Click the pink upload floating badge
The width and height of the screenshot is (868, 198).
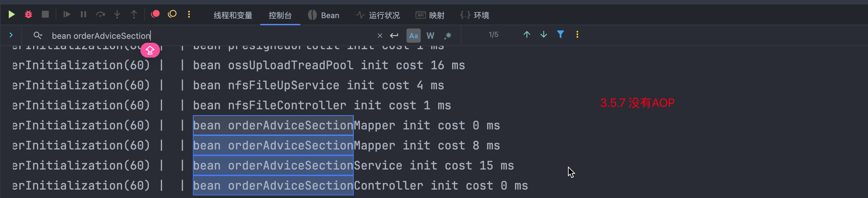pyautogui.click(x=150, y=50)
